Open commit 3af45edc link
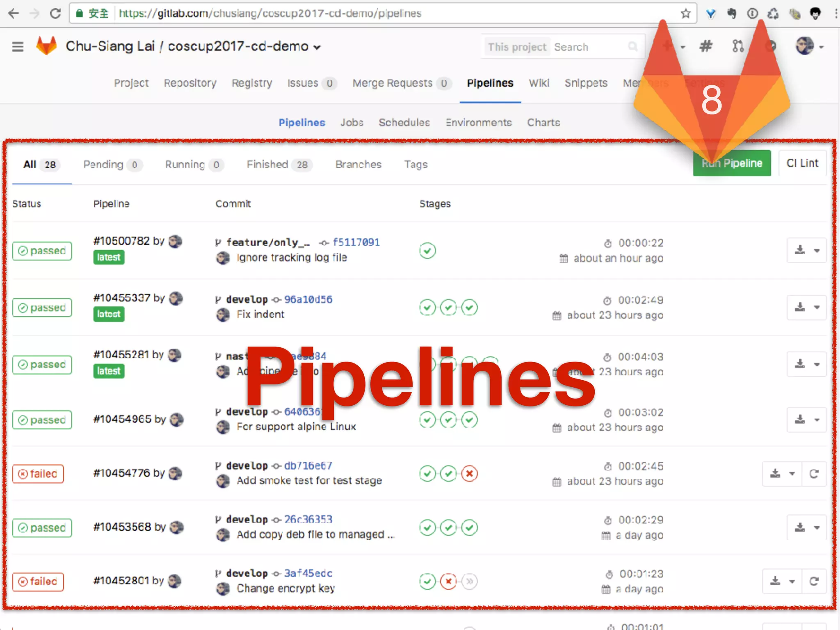 pyautogui.click(x=308, y=573)
